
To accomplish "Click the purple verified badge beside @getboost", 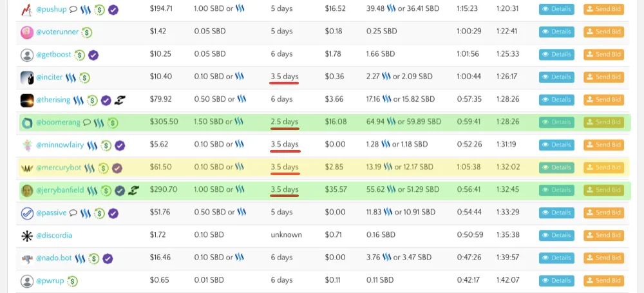I will point(93,55).
